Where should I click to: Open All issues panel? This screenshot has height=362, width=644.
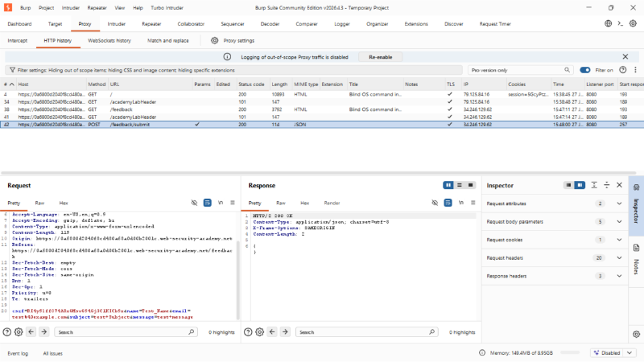(x=52, y=353)
